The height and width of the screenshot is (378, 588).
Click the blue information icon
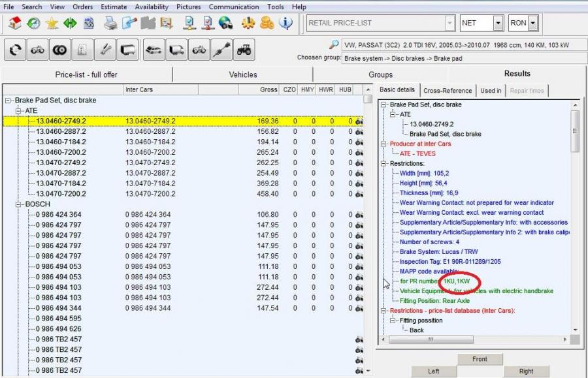pyautogui.click(x=286, y=24)
